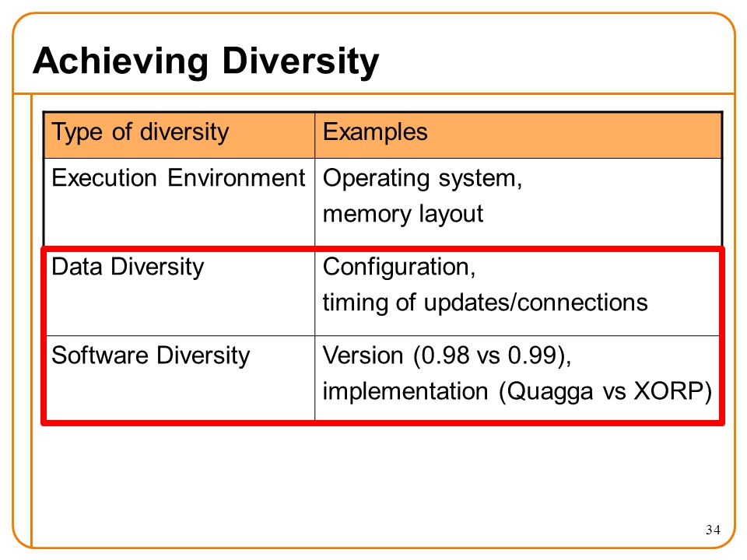
Task: Click the 'Version (0.98 vs 0.99),' text
Action: point(447,355)
